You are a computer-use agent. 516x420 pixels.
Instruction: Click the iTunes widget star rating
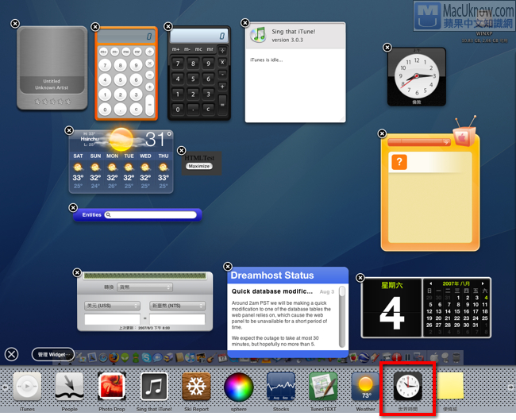tap(52, 102)
